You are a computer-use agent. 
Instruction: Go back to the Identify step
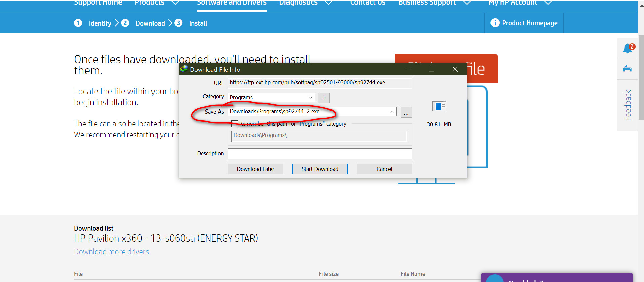(x=100, y=23)
